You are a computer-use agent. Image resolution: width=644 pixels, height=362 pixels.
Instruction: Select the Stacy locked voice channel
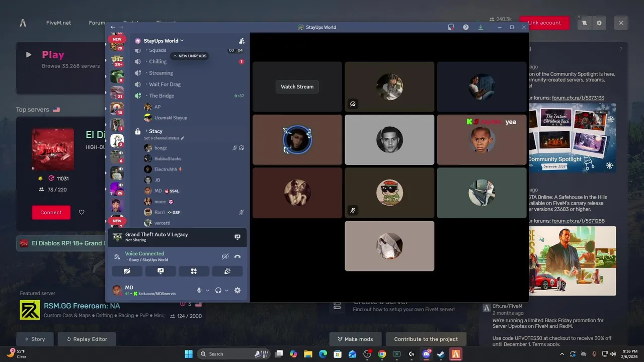pyautogui.click(x=189, y=131)
